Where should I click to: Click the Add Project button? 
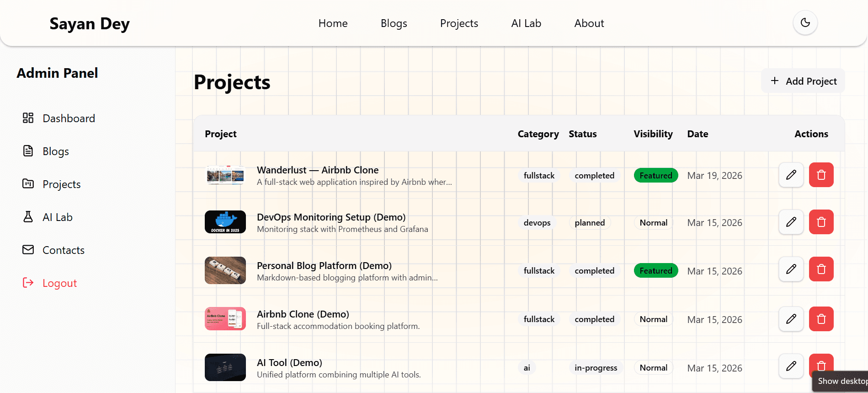pyautogui.click(x=803, y=81)
